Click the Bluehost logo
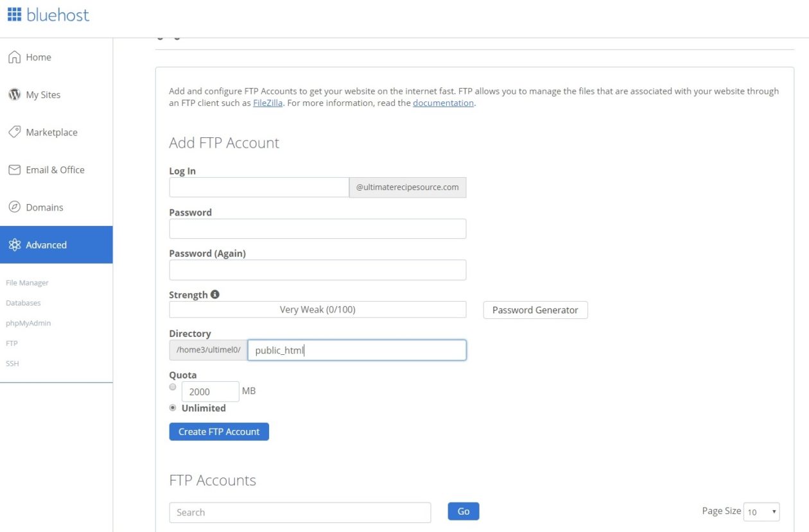This screenshot has width=809, height=532. [x=48, y=15]
